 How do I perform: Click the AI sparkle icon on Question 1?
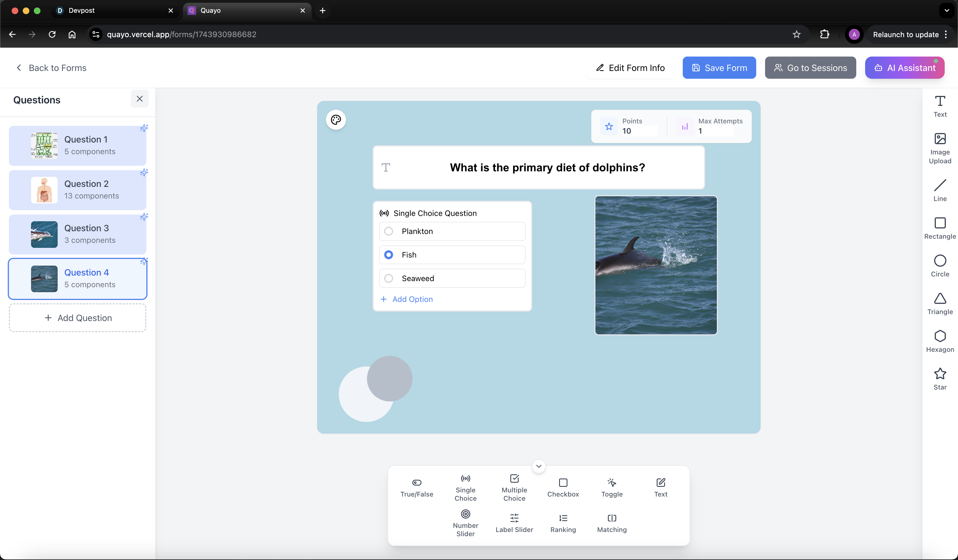point(144,128)
